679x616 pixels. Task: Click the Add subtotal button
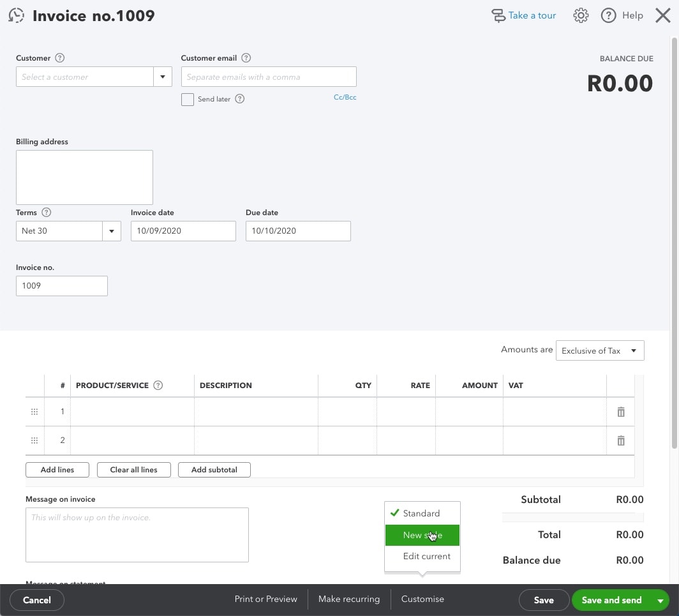coord(214,470)
